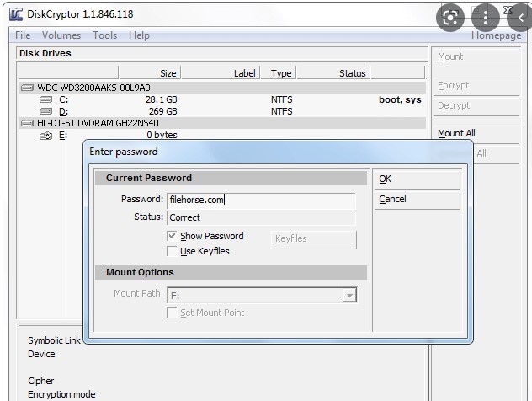Click the C: partition drive icon
532x401 pixels.
click(x=45, y=99)
